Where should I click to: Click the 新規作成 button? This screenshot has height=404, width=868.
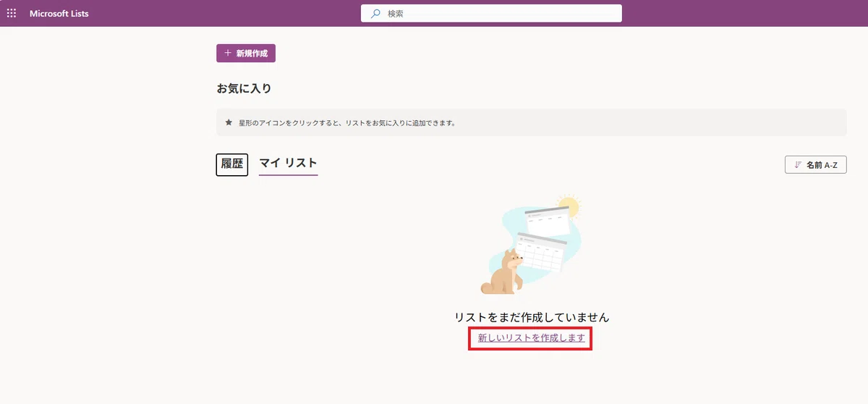point(246,53)
